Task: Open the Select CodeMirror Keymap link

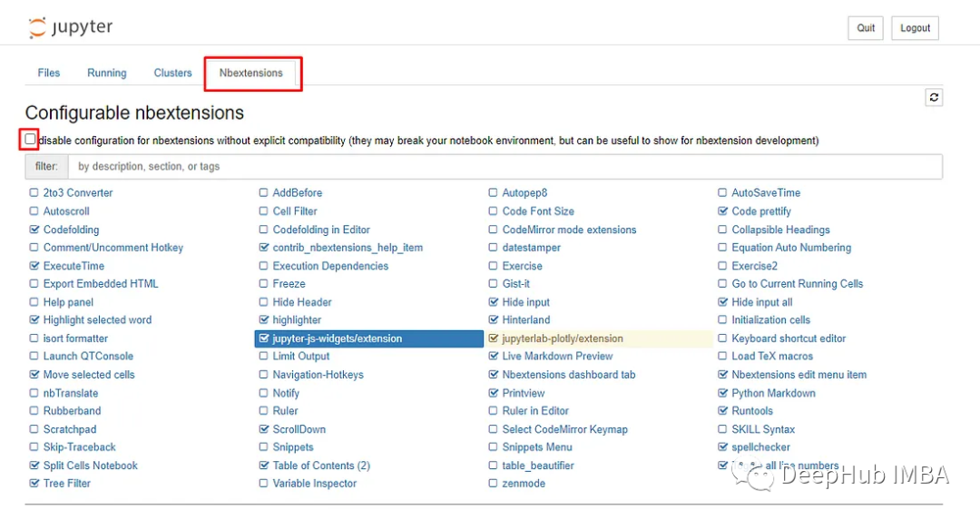Action: coord(565,429)
